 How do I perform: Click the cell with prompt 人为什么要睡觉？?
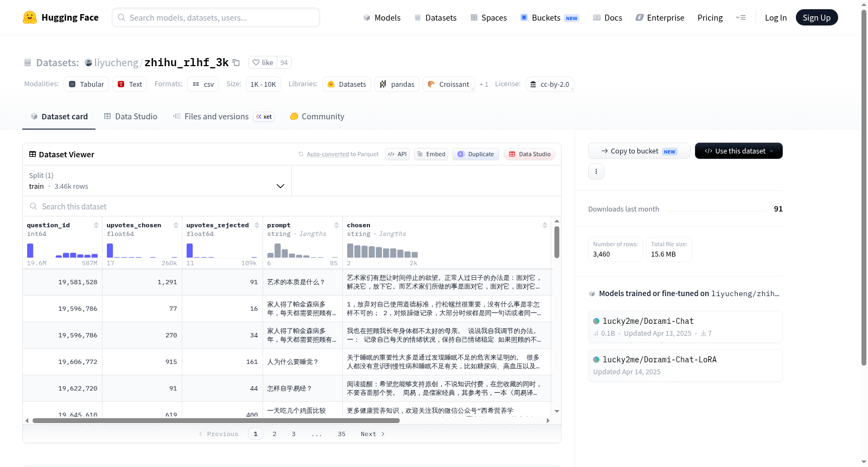coord(303,362)
